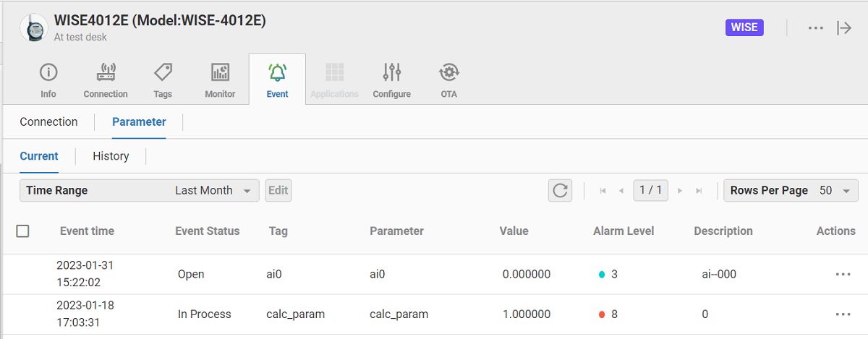The height and width of the screenshot is (339, 868).
Task: Click the refresh events icon
Action: point(560,191)
